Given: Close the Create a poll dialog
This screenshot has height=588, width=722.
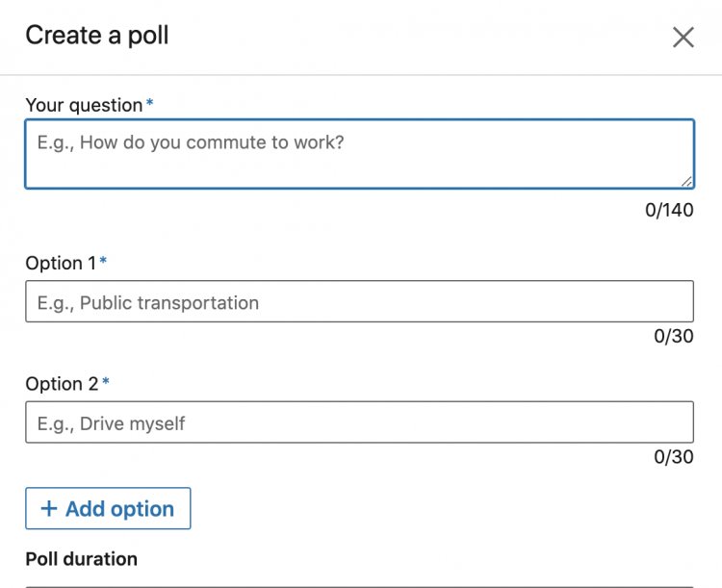Looking at the screenshot, I should (683, 37).
